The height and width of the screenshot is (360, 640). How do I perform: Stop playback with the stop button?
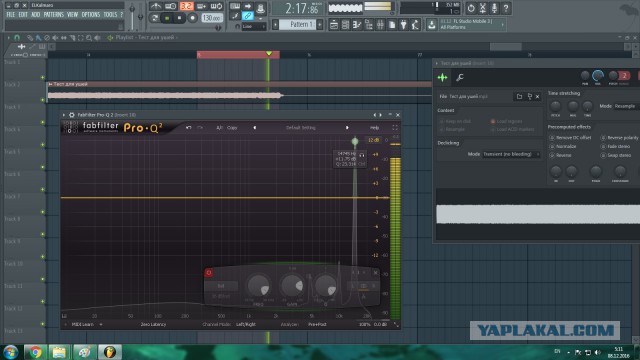179,18
